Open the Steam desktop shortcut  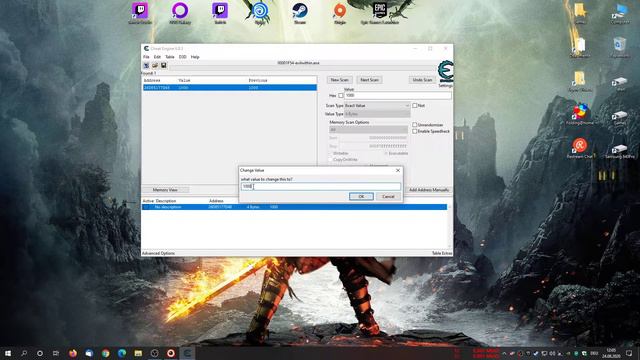point(300,13)
